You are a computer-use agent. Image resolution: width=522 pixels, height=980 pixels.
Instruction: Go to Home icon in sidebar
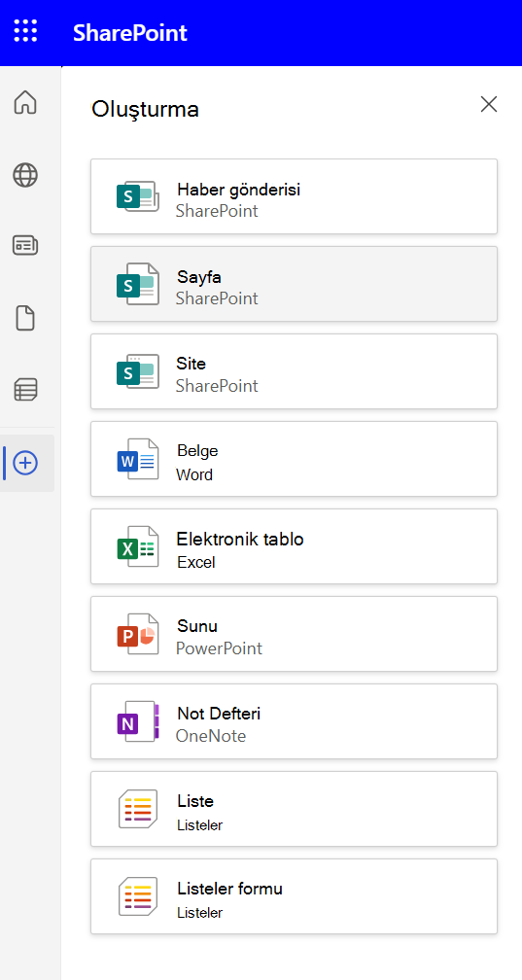[x=25, y=102]
